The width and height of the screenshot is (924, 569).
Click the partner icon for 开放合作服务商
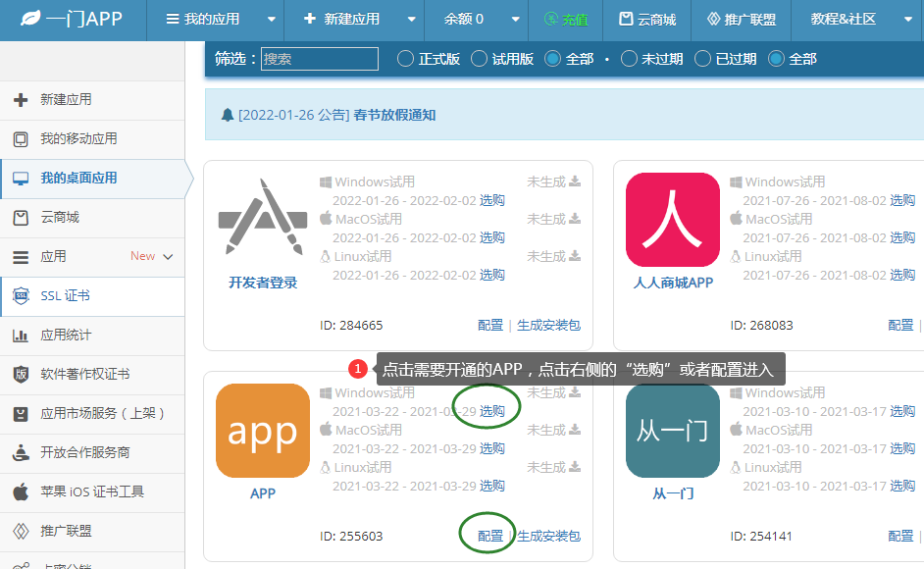(x=21, y=453)
